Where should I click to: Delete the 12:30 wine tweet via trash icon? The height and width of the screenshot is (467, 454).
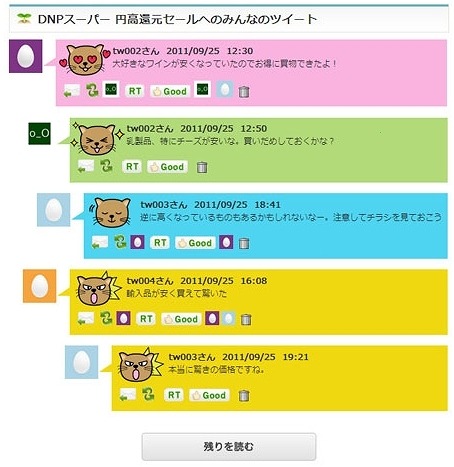pos(244,91)
